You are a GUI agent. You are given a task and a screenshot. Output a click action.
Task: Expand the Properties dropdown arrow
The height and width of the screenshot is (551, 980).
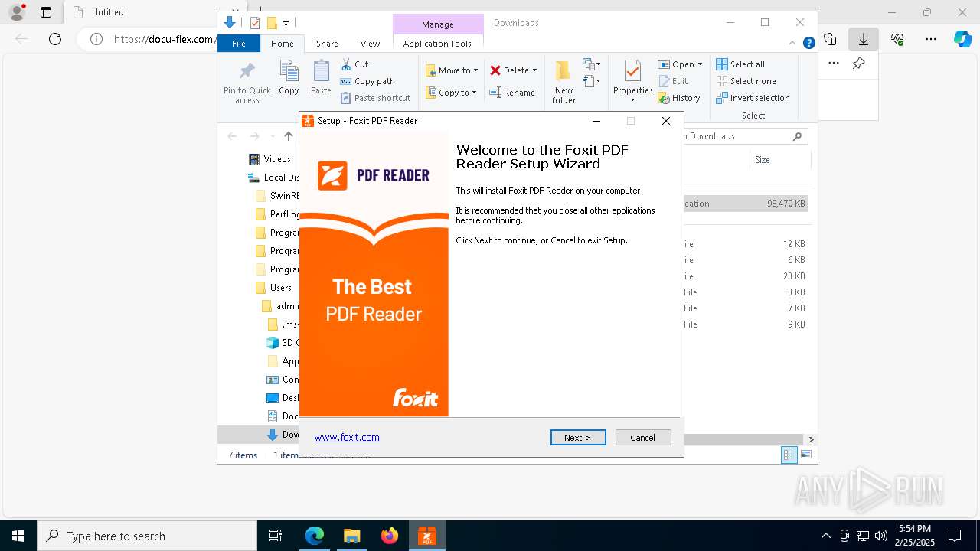click(x=632, y=99)
